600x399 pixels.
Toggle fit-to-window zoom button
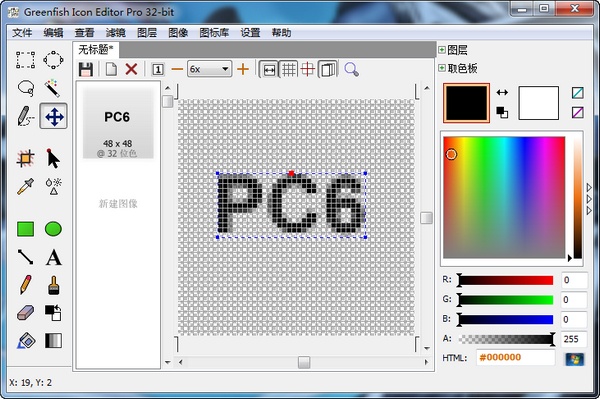[269, 70]
